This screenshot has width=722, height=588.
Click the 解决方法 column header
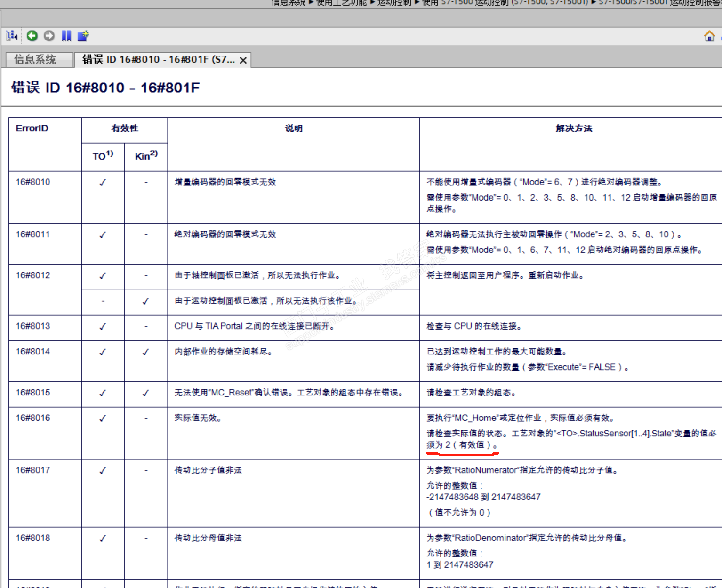click(x=574, y=128)
